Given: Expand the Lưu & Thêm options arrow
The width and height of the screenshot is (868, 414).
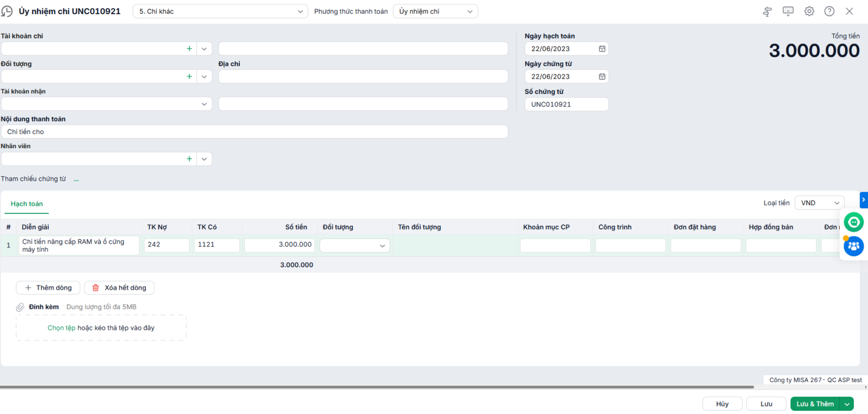Looking at the screenshot, I should [847, 404].
